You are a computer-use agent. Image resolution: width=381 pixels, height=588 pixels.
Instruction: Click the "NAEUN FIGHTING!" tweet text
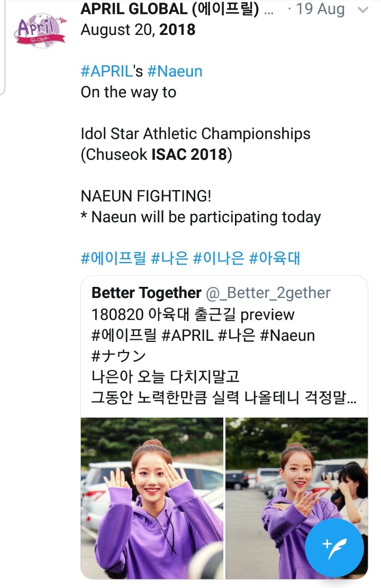(x=146, y=196)
